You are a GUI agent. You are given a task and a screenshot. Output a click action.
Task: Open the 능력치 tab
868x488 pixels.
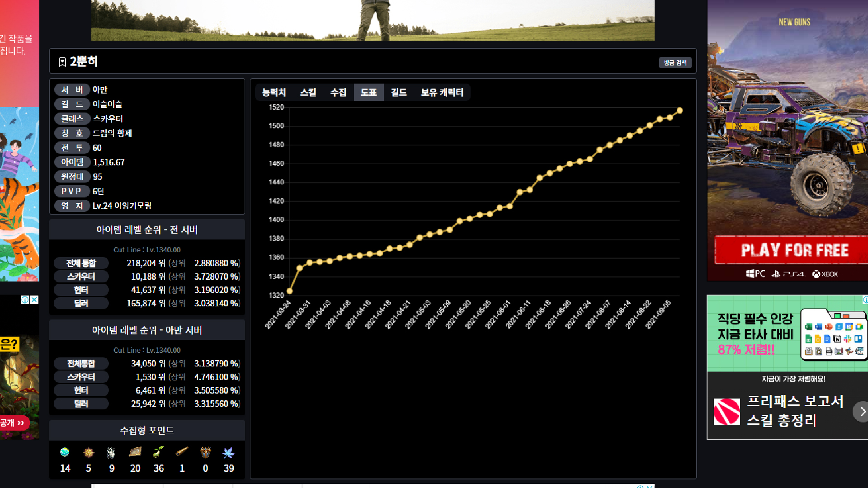[x=274, y=92]
